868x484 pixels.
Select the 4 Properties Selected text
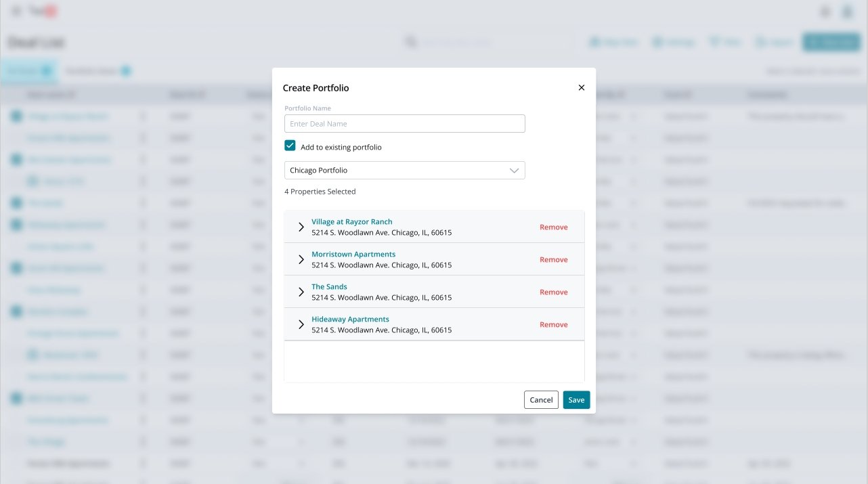click(x=320, y=192)
